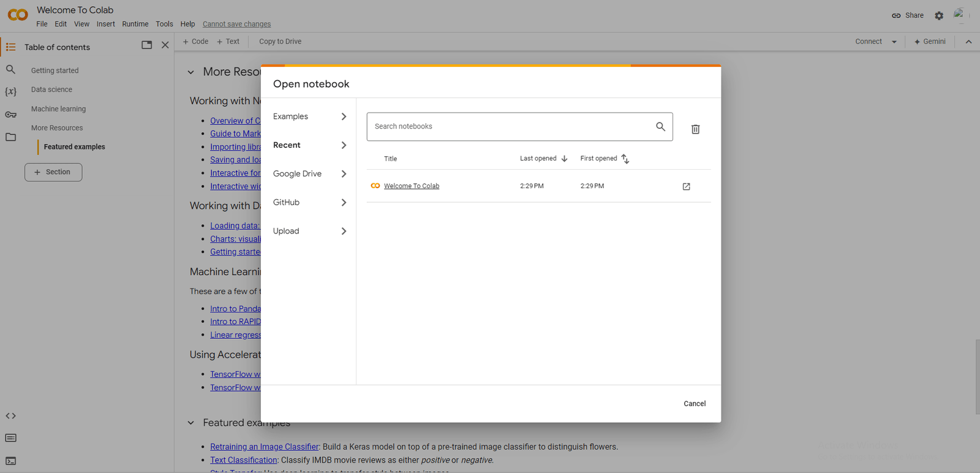Open the View menu
Image resolution: width=980 pixels, height=473 pixels.
[81, 24]
